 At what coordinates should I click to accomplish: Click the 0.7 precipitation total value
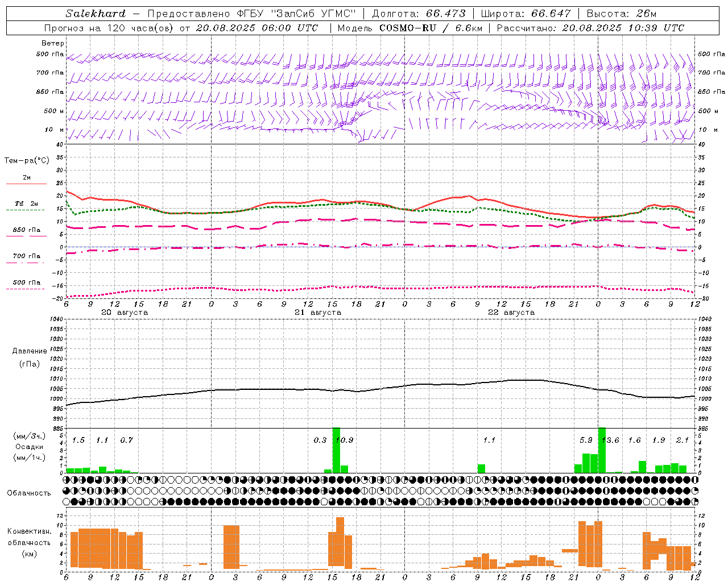click(x=126, y=440)
